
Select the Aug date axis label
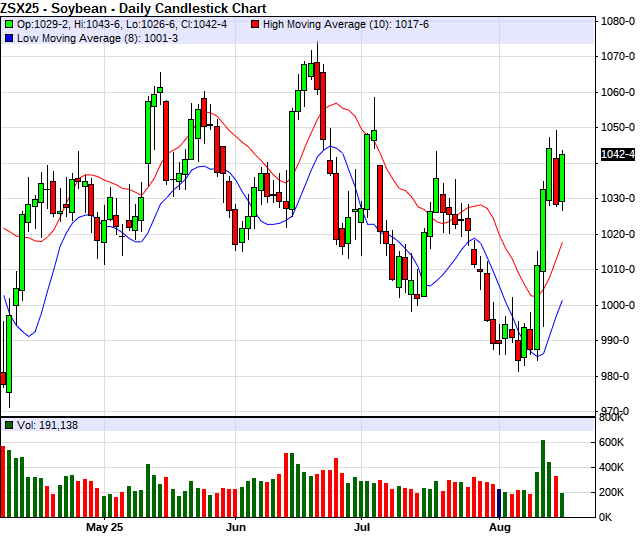[499, 526]
